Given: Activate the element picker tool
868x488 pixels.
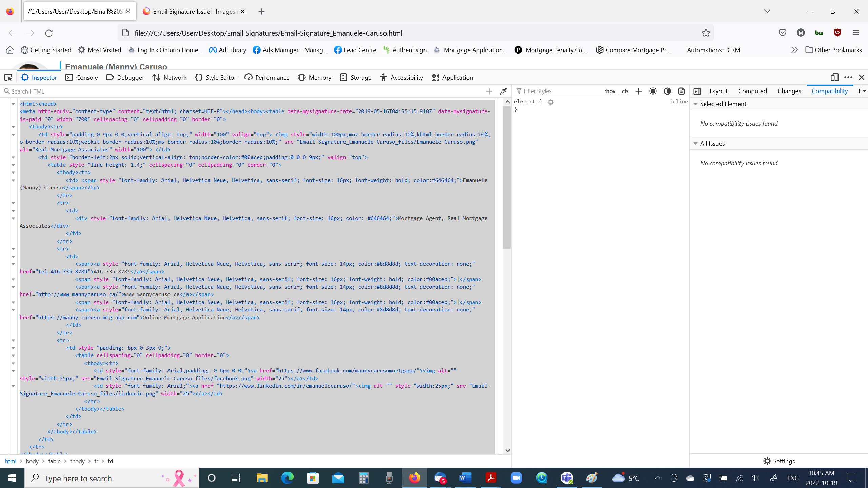Looking at the screenshot, I should coord(8,77).
